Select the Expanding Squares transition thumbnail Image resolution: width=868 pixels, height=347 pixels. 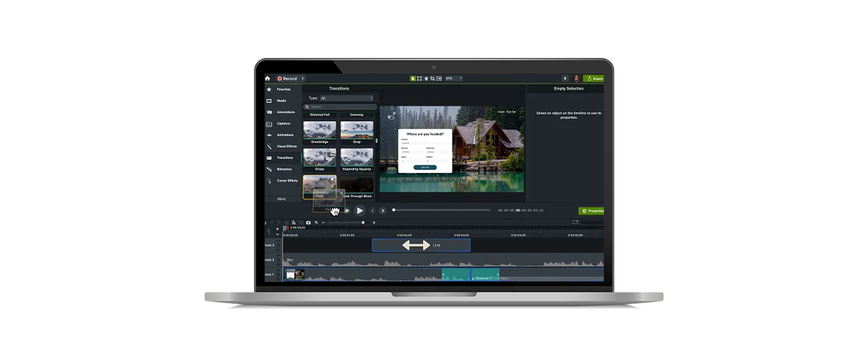click(x=357, y=157)
